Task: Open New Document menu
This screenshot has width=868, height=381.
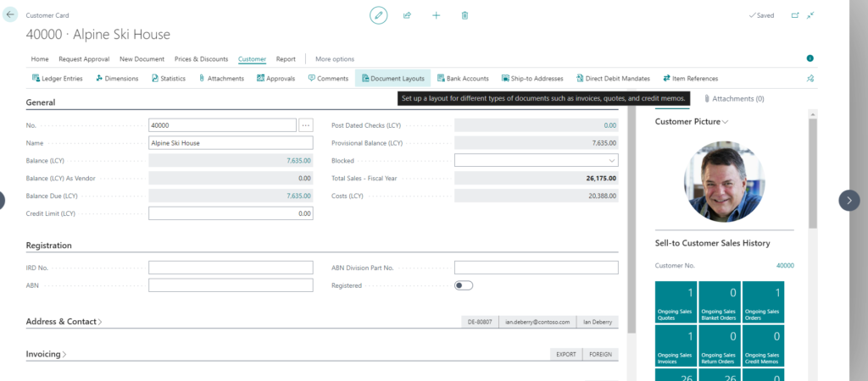Action: coord(142,58)
